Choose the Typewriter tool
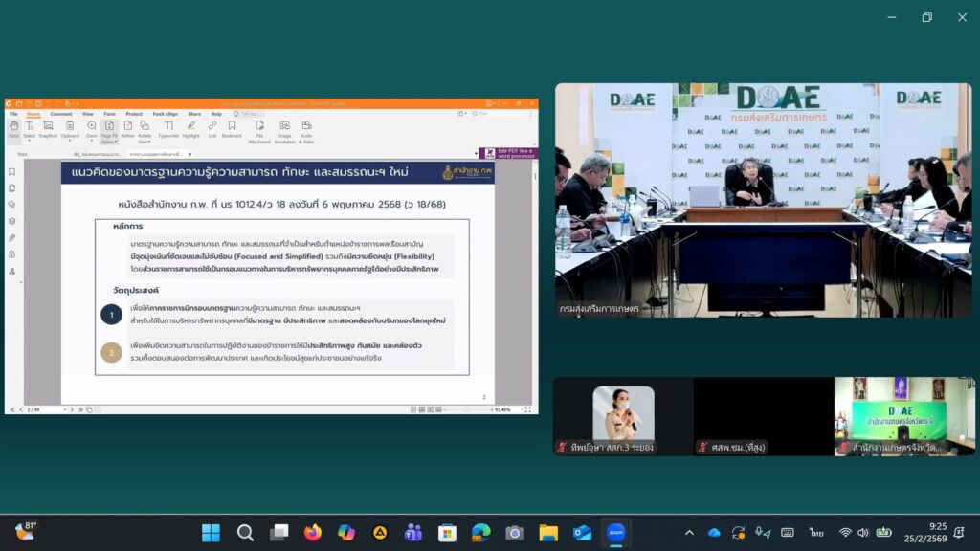The width and height of the screenshot is (980, 551). click(168, 128)
